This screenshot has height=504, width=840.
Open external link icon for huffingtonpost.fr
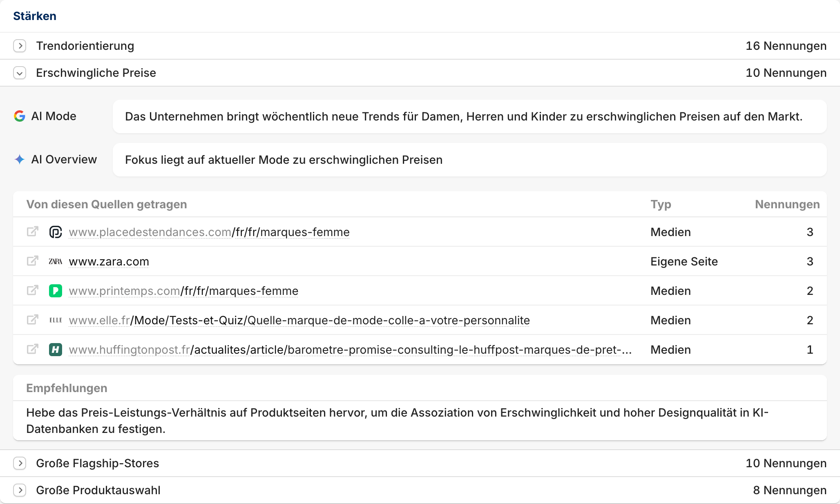33,349
